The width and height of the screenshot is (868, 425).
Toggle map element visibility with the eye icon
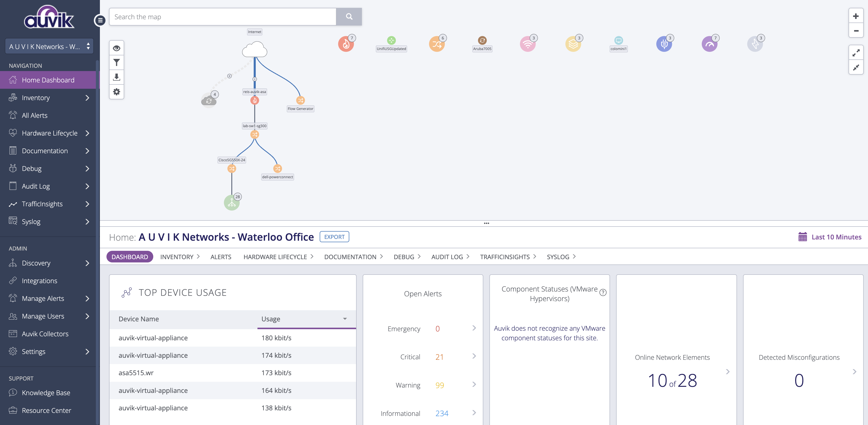pos(117,48)
